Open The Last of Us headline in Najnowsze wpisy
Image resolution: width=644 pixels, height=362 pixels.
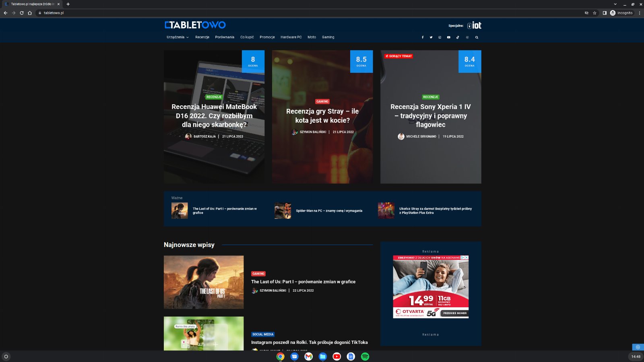(x=303, y=282)
